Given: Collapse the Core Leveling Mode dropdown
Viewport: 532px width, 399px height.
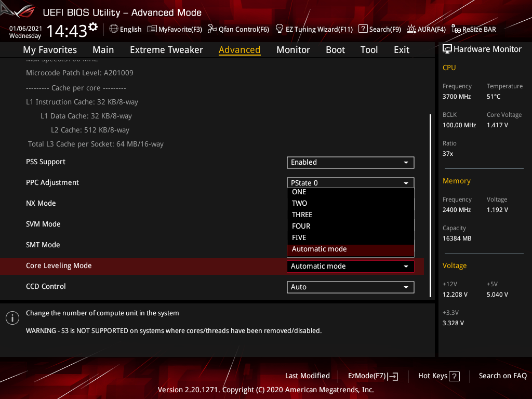Looking at the screenshot, I should point(350,267).
